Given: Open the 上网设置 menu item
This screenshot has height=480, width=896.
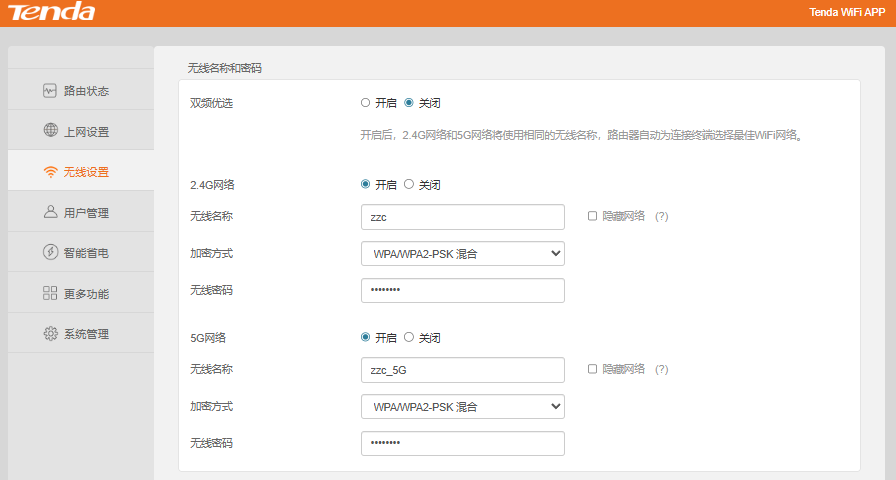Looking at the screenshot, I should [x=81, y=130].
